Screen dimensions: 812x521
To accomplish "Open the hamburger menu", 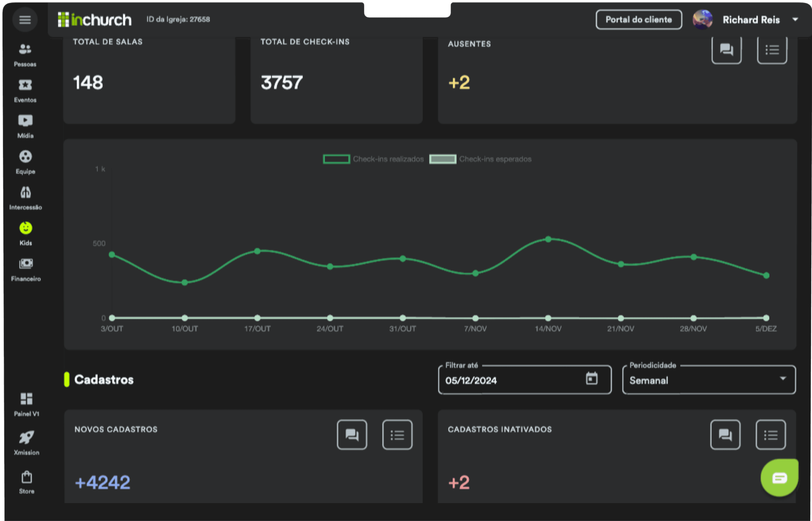I will 25,20.
